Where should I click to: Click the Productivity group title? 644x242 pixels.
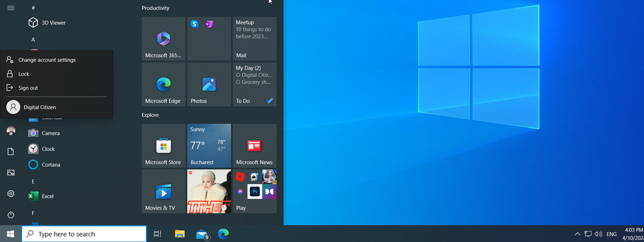coord(156,8)
